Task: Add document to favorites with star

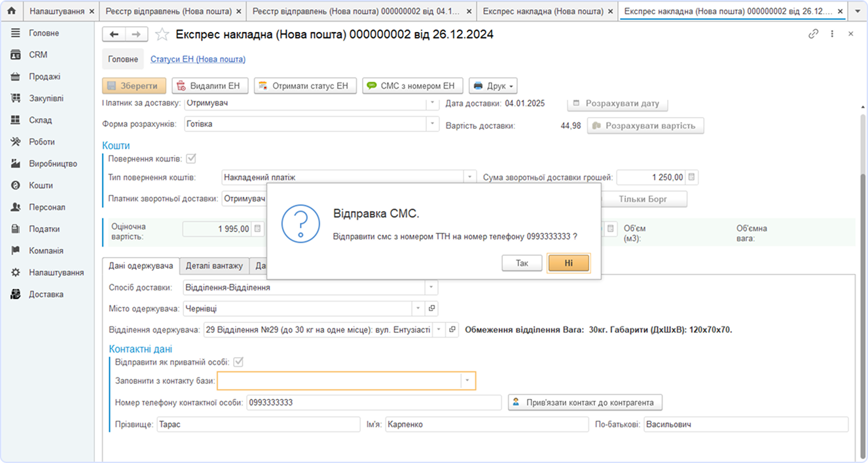Action: coord(162,35)
